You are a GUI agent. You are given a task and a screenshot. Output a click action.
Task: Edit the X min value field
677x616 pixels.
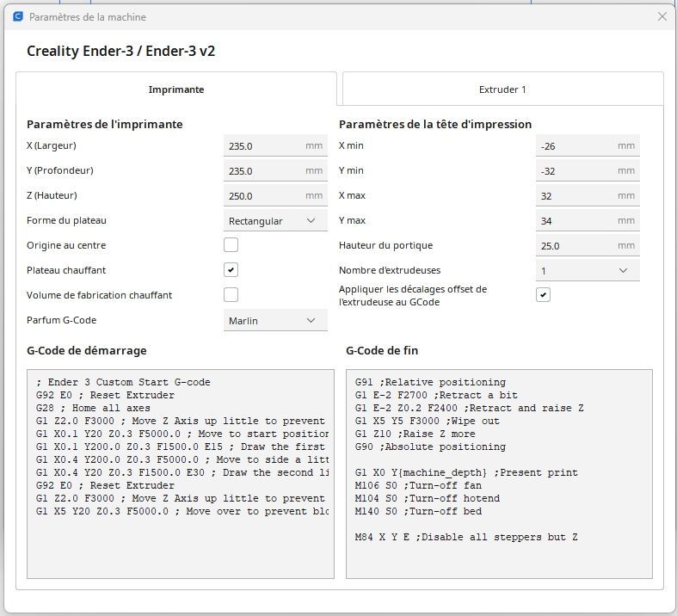pos(588,146)
